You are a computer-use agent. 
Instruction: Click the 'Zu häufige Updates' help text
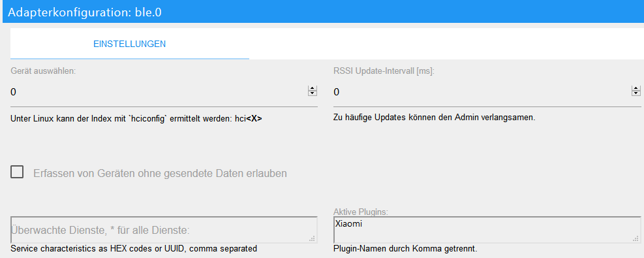tap(434, 118)
